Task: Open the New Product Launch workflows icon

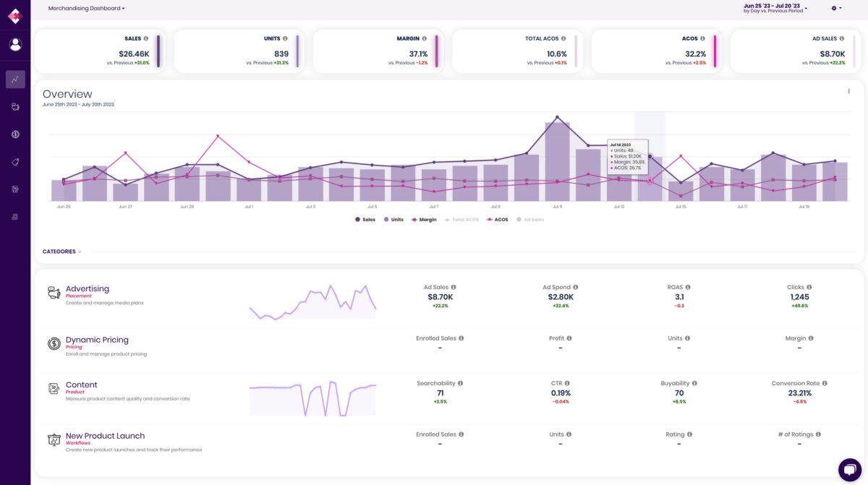Action: 52,439
